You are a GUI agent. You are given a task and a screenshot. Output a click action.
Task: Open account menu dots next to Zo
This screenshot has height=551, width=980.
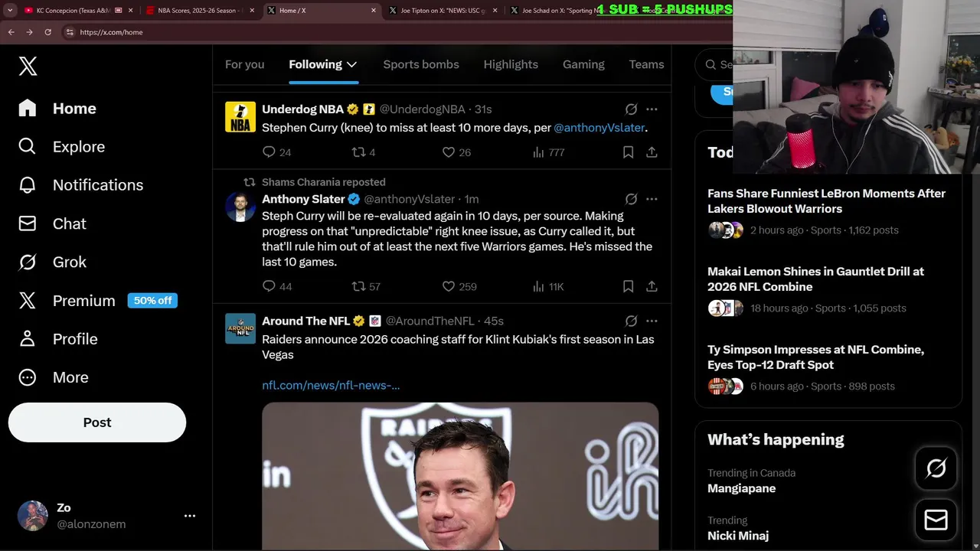[190, 516]
